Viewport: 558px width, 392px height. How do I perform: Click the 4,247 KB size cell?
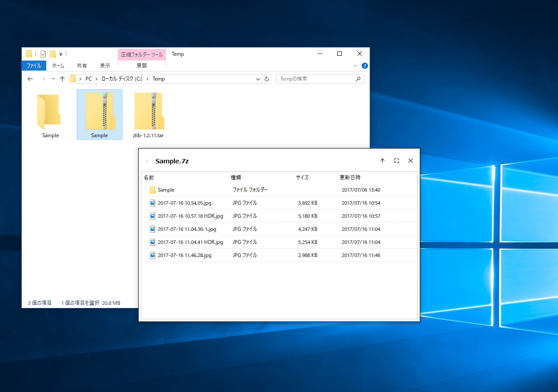308,229
